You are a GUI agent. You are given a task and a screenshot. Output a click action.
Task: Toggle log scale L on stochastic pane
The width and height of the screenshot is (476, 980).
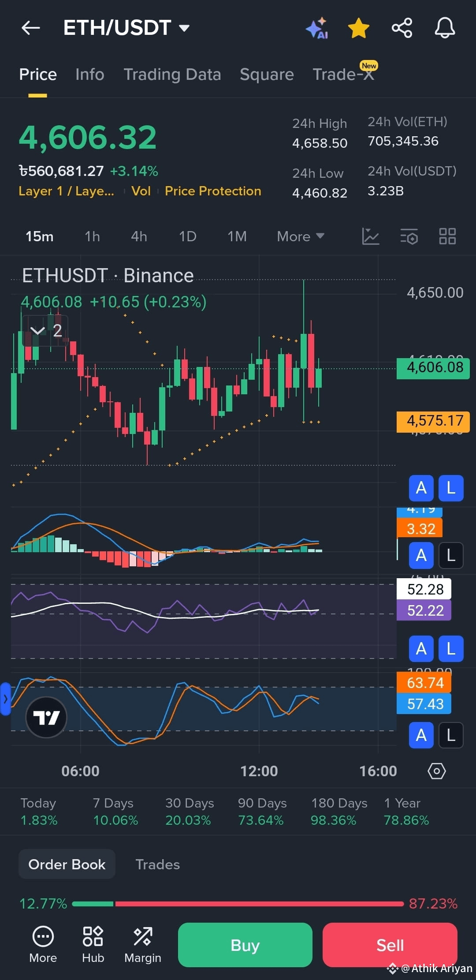(x=451, y=735)
